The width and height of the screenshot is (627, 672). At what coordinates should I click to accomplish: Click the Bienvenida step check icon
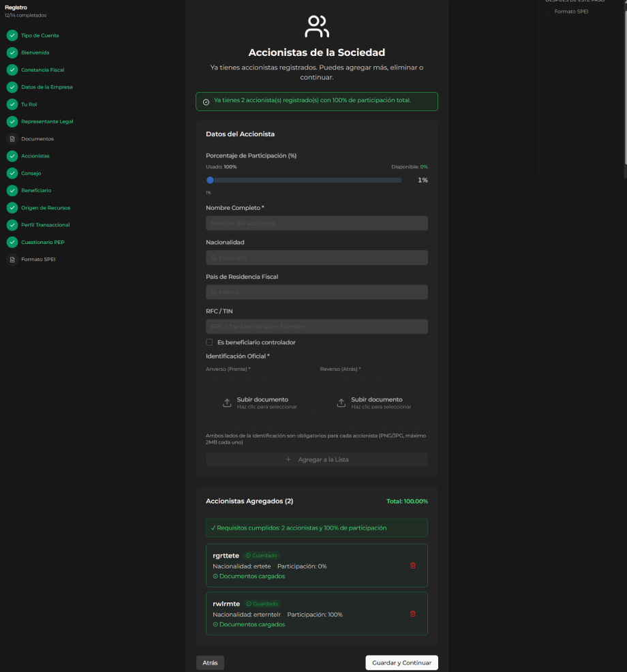point(12,52)
